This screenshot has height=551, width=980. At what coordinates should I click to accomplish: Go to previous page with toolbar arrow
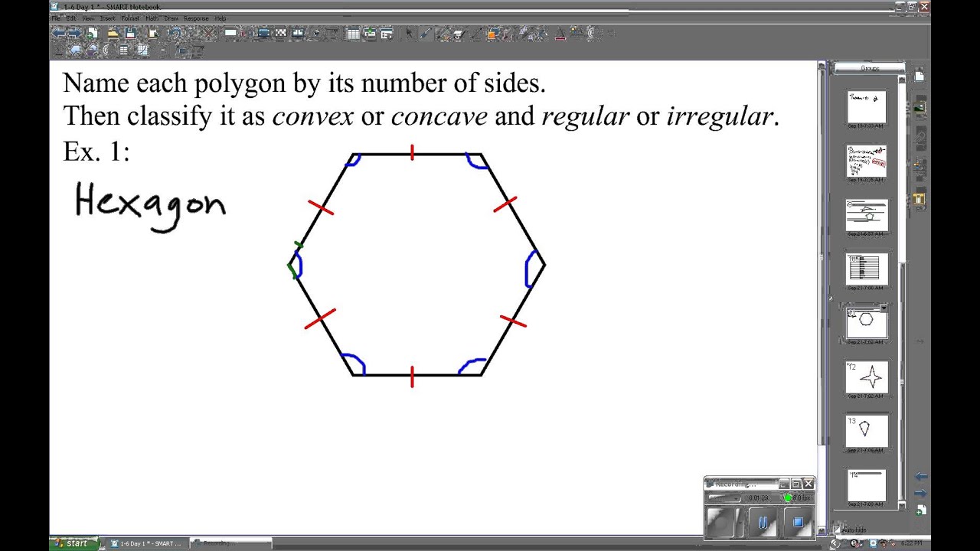point(60,33)
